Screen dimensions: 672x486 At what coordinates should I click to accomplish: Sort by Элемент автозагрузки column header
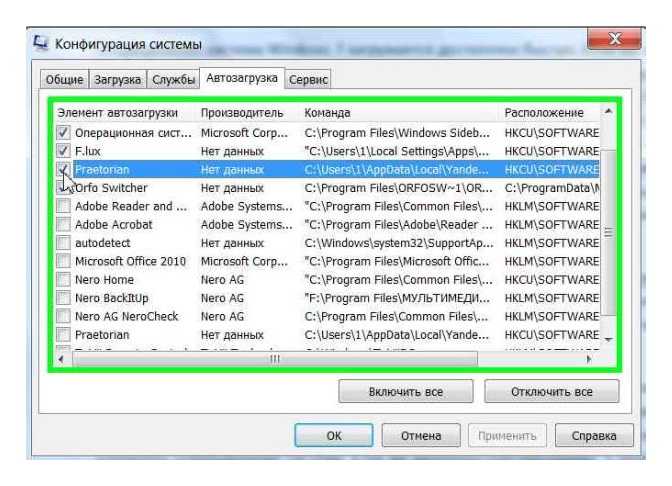point(117,113)
